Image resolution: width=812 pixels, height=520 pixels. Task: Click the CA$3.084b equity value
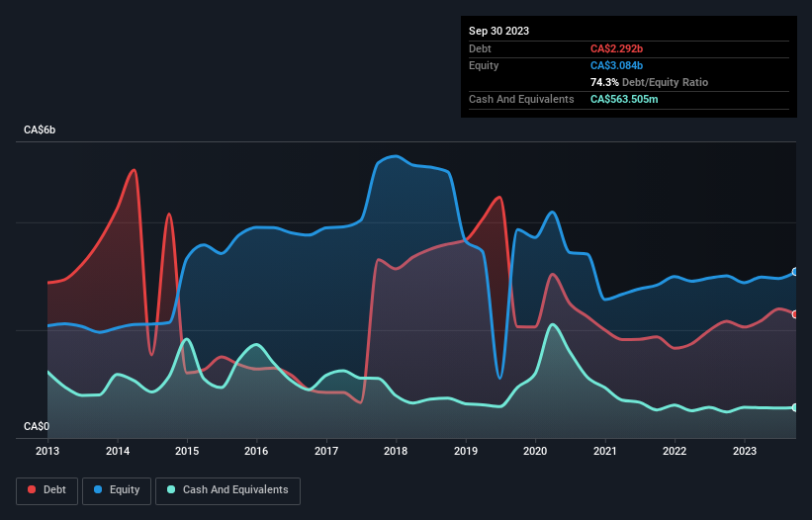coord(616,65)
